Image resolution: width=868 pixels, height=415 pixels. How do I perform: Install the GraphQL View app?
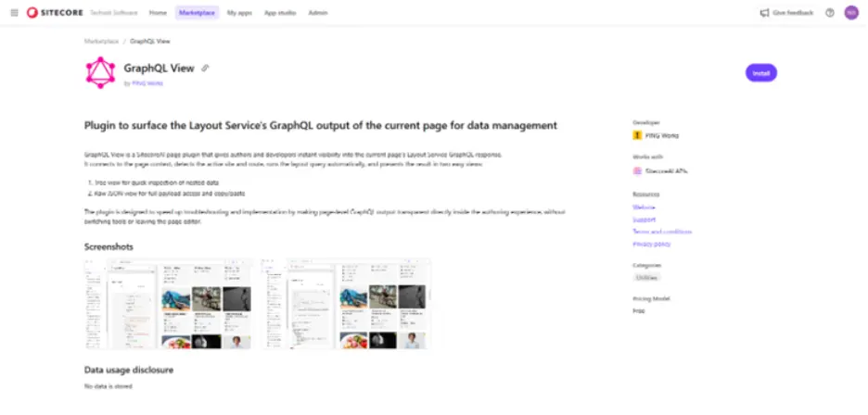coord(760,73)
